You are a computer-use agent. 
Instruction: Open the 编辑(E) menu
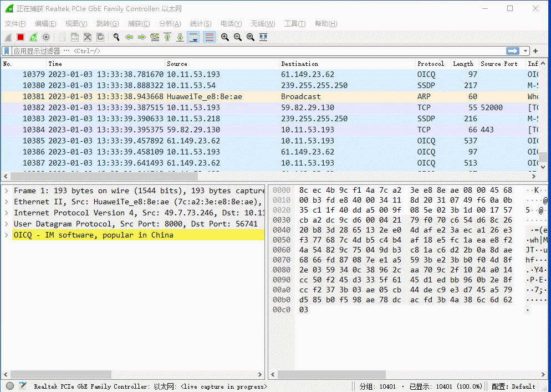coord(45,23)
